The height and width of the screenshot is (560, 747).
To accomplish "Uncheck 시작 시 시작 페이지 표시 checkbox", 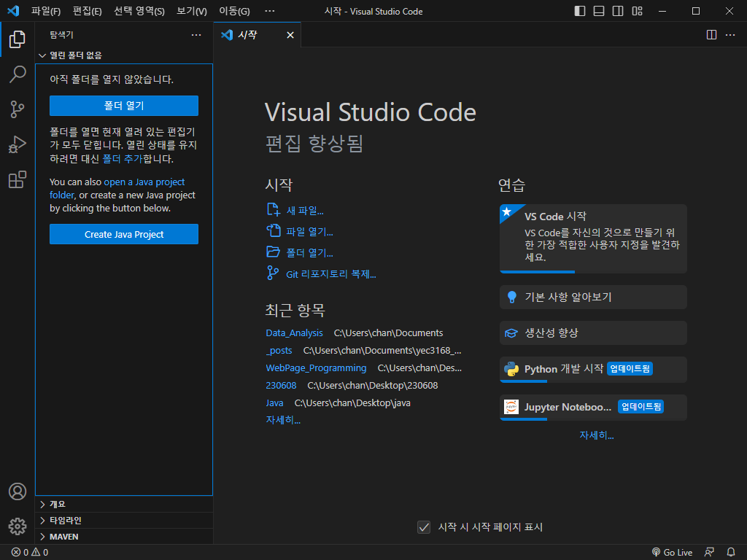I will (x=424, y=527).
